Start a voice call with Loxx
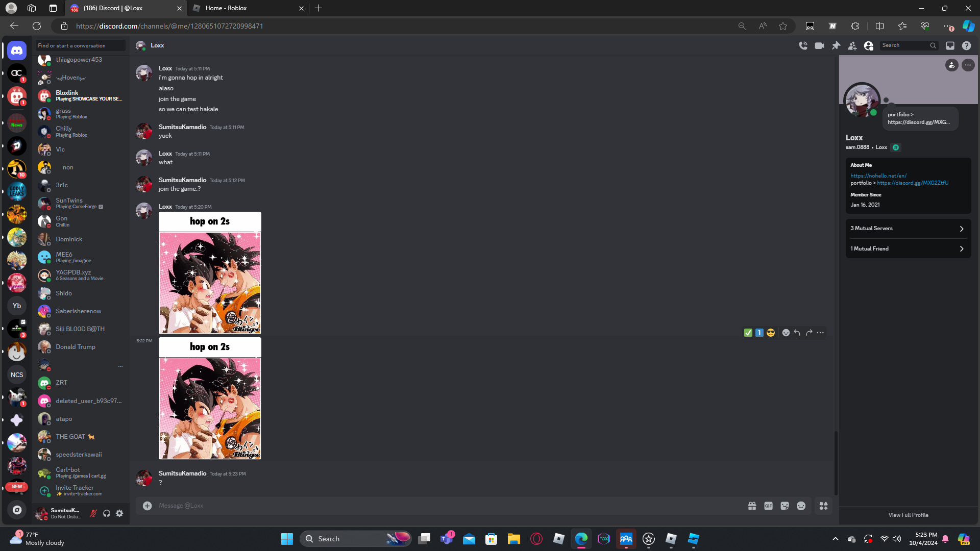Screen dimensions: 980x551 click(x=803, y=45)
